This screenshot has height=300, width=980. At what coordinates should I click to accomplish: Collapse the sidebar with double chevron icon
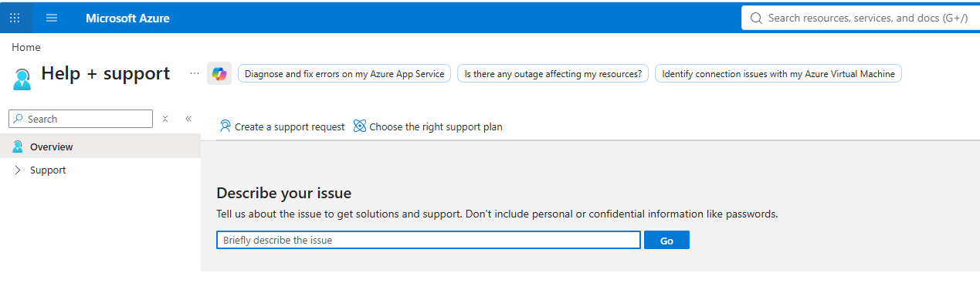188,119
